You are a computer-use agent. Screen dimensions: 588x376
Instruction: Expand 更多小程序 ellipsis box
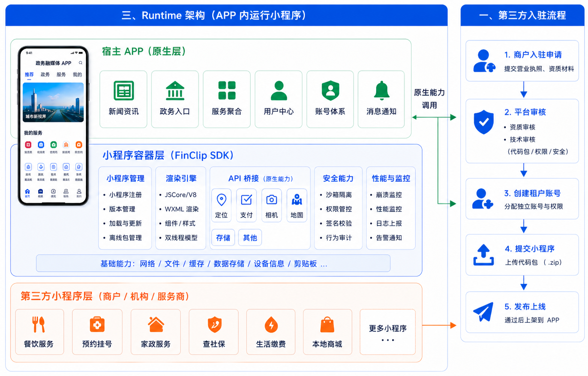[387, 332]
